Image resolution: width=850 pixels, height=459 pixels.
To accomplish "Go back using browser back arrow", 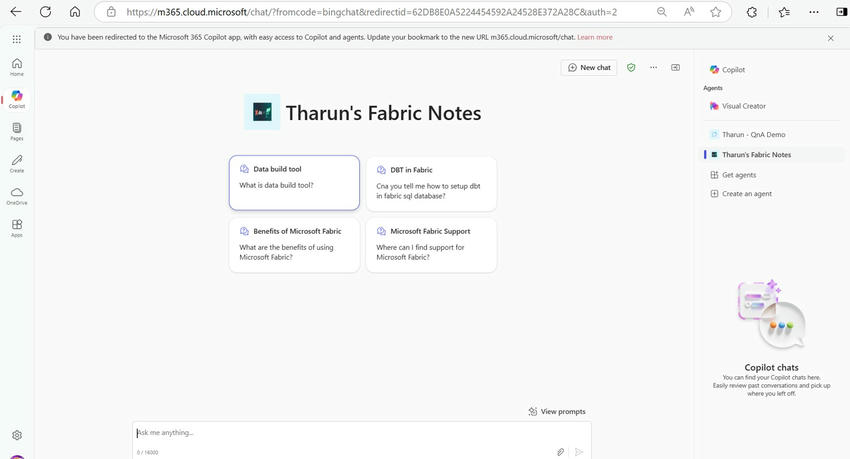I will [16, 11].
